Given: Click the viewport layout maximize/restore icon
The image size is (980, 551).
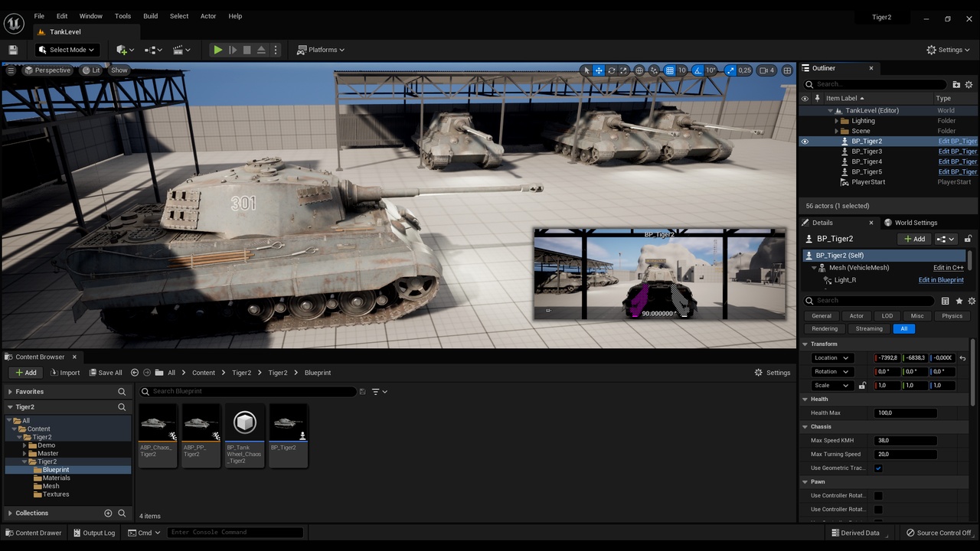Looking at the screenshot, I should point(786,70).
